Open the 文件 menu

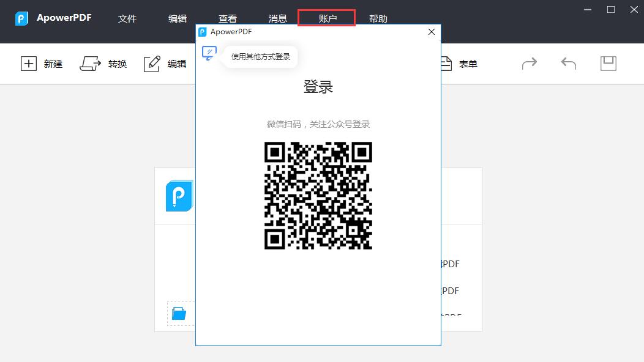[127, 18]
